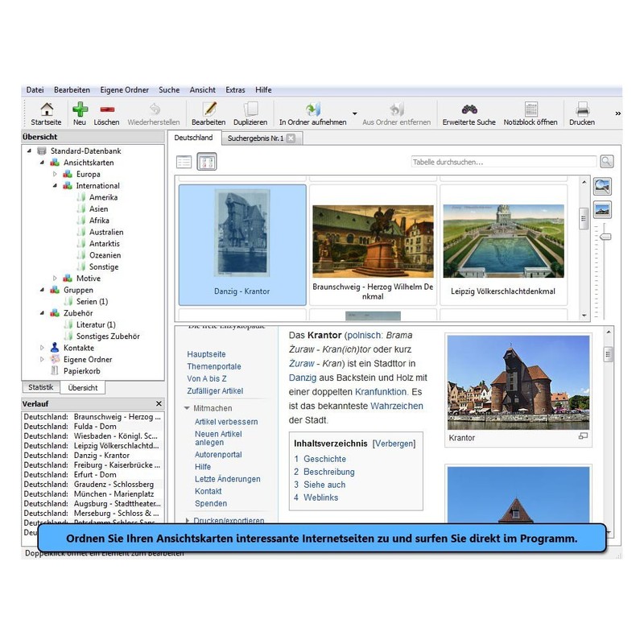Open Bearbeiten pencil tool in toolbar
The image size is (644, 644).
(208, 110)
